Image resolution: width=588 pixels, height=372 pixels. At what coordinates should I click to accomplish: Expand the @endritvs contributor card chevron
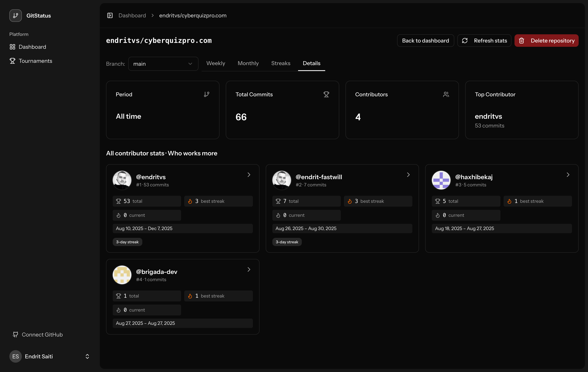coord(249,174)
